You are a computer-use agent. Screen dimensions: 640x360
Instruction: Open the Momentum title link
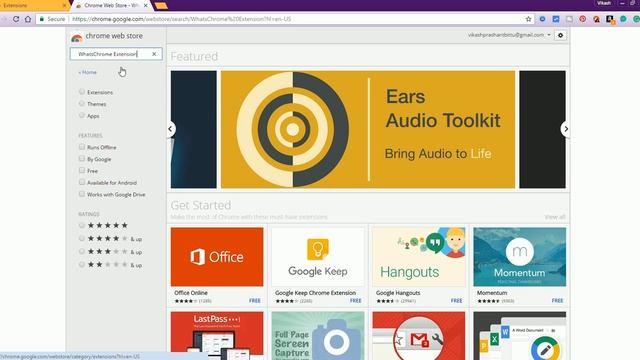pyautogui.click(x=492, y=293)
